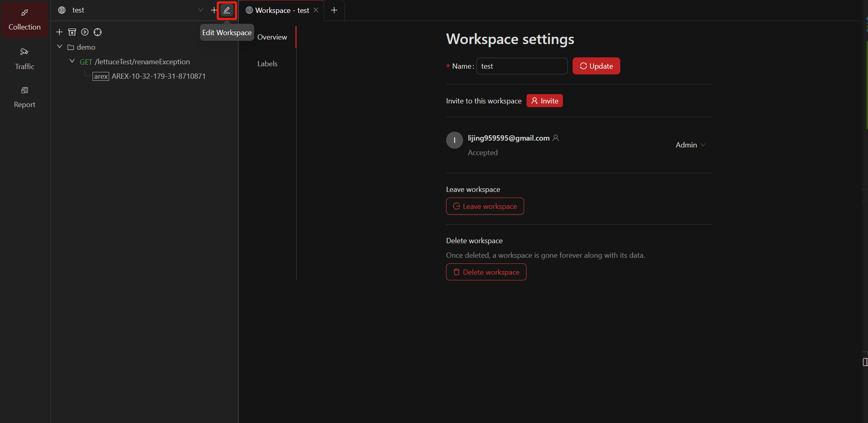Add a new workspace with plus icon
The height and width of the screenshot is (423, 868).
(x=214, y=10)
